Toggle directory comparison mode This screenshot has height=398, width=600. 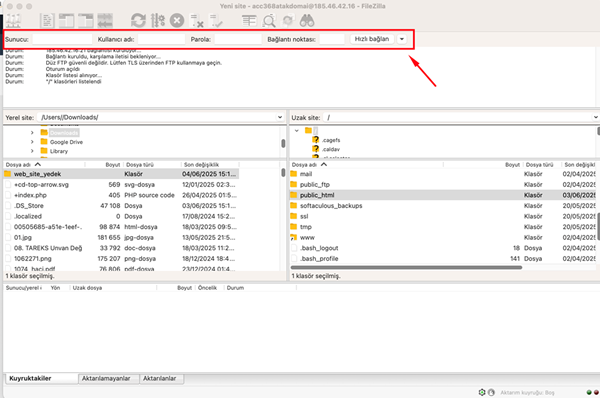pos(269,20)
